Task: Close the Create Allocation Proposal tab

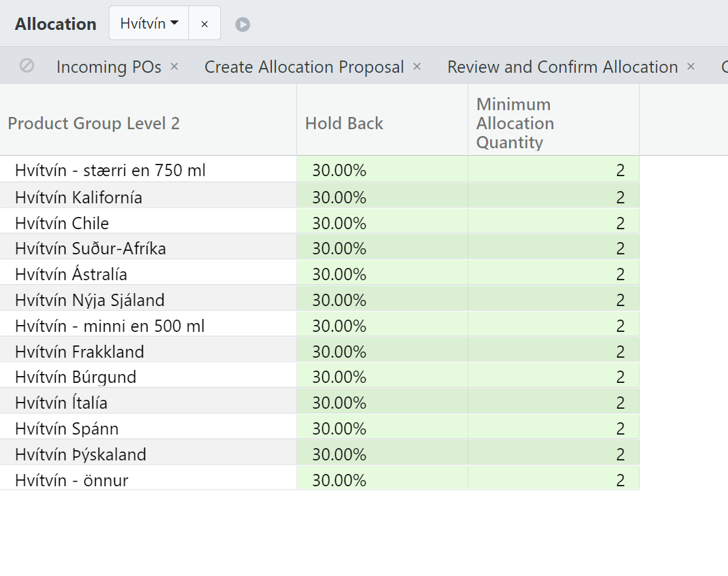Action: coord(417,67)
